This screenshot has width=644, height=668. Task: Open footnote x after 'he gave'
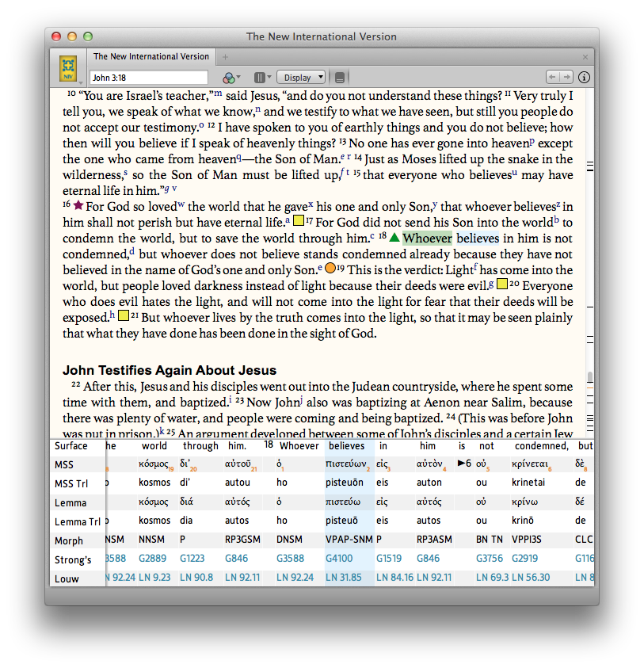pos(311,204)
